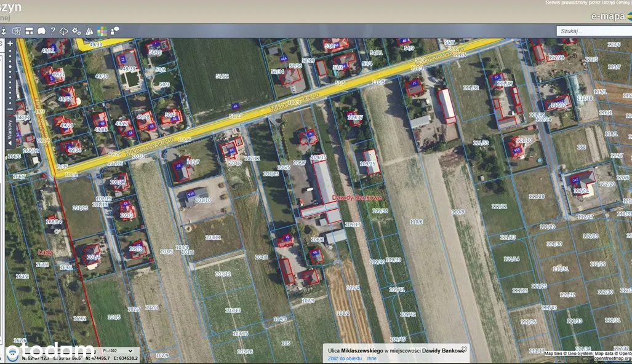This screenshot has width=632, height=364.
Task: Click the 'Zbliż do obiektu' link
Action: (x=345, y=358)
